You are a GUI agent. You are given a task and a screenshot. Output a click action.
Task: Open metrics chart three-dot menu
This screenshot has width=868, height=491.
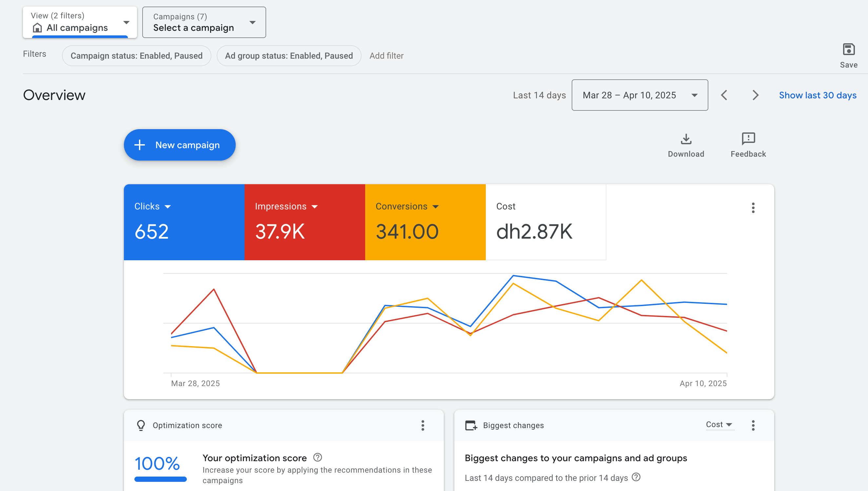753,208
